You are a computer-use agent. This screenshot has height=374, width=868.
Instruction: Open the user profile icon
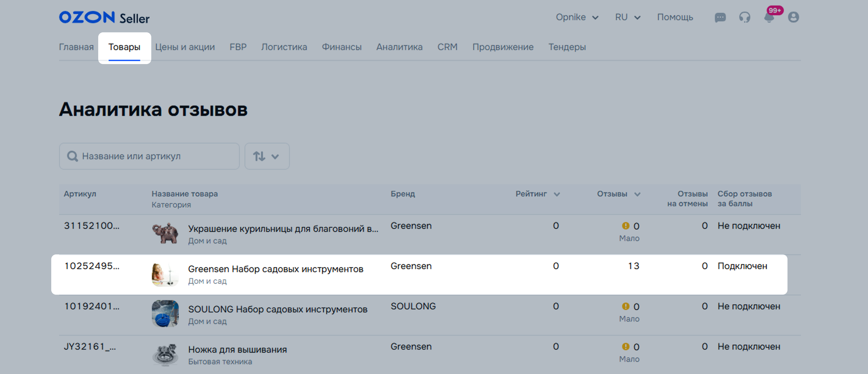[x=793, y=17]
